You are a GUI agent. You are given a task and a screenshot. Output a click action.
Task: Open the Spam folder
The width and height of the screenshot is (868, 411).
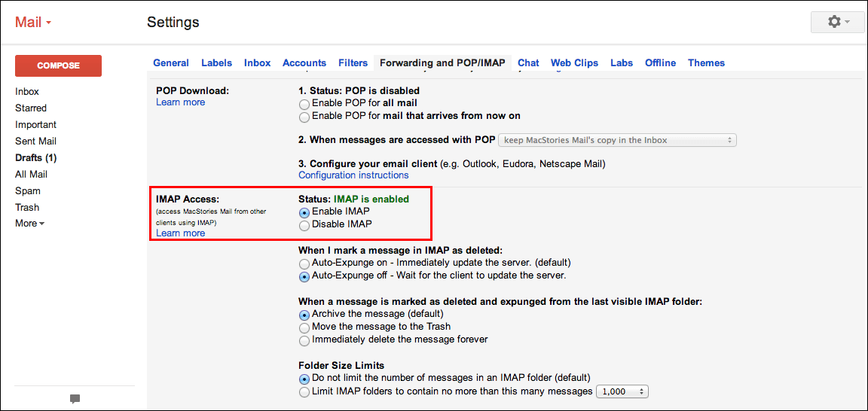click(28, 191)
